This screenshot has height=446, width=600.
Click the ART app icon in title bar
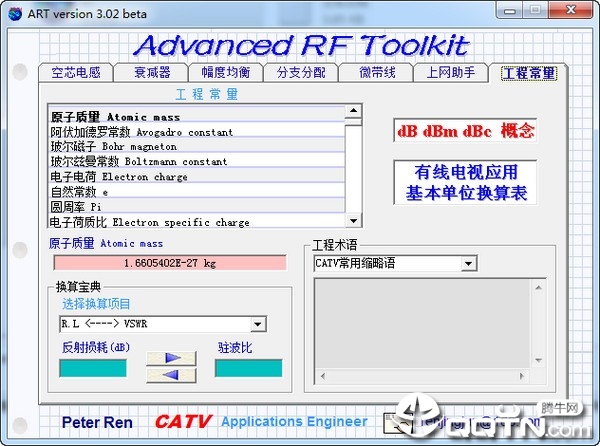[x=15, y=10]
